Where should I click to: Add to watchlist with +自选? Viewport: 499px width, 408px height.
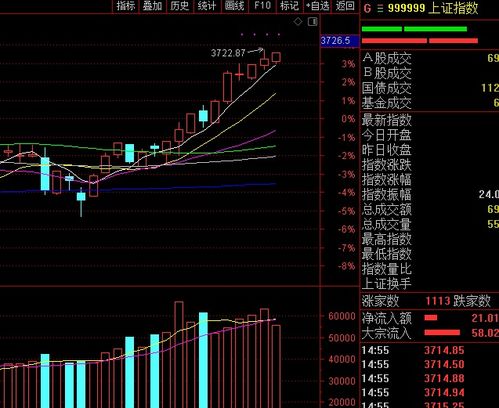click(318, 6)
